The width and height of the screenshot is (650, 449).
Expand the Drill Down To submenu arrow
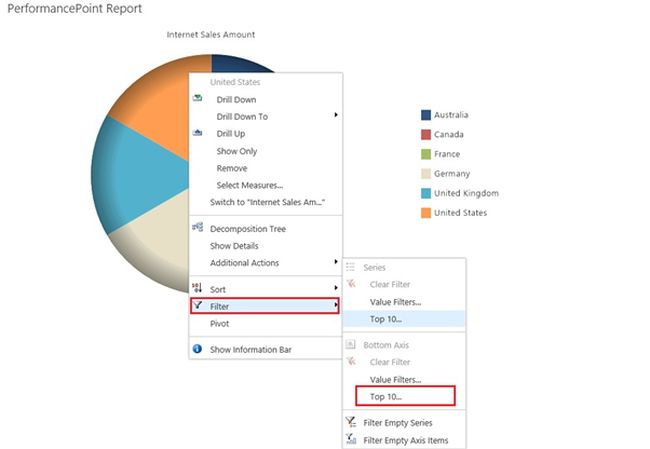336,116
